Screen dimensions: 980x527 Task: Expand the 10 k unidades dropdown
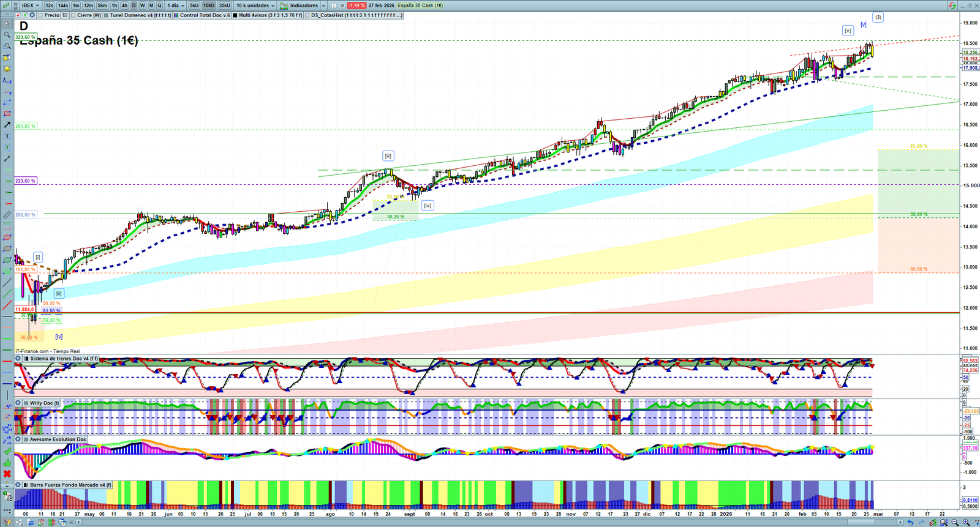255,6
